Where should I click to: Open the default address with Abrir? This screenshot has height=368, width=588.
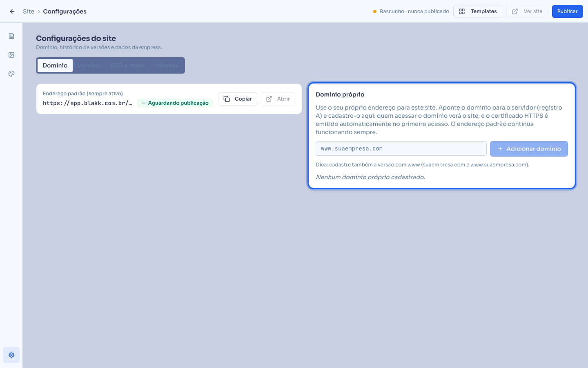[278, 99]
